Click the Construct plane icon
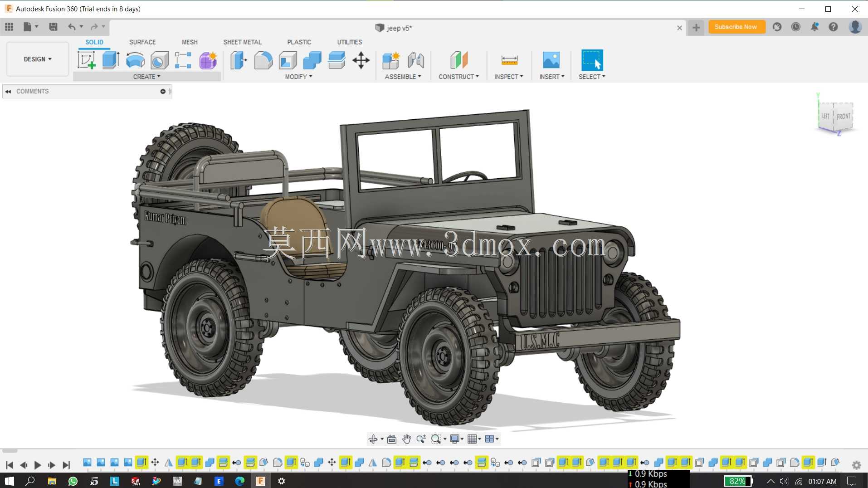Viewport: 868px width, 488px height. tap(458, 60)
